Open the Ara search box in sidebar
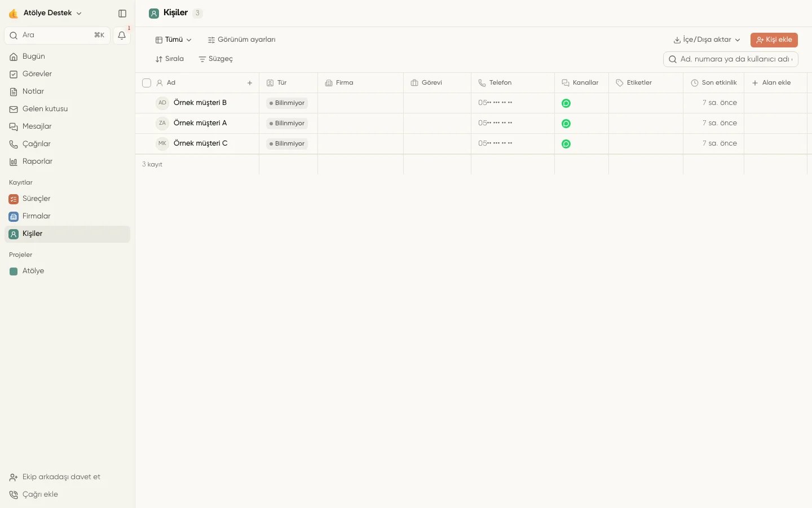Screen dimensions: 812x508 (x=57, y=36)
